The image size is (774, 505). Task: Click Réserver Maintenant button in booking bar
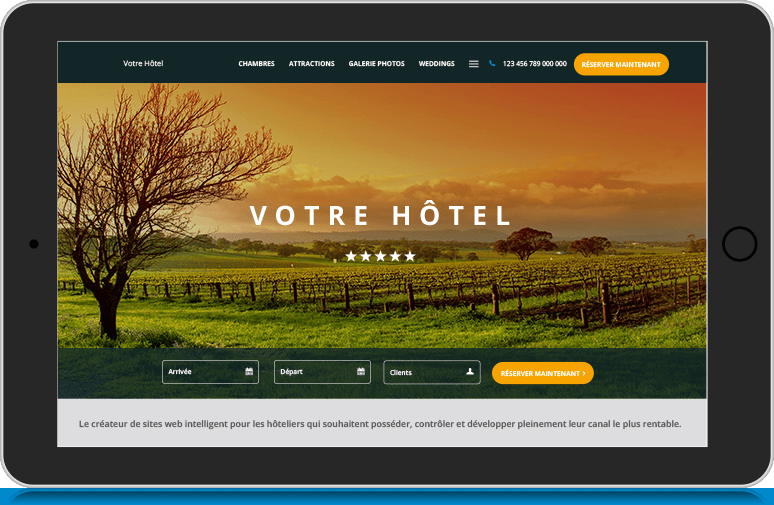tap(542, 373)
